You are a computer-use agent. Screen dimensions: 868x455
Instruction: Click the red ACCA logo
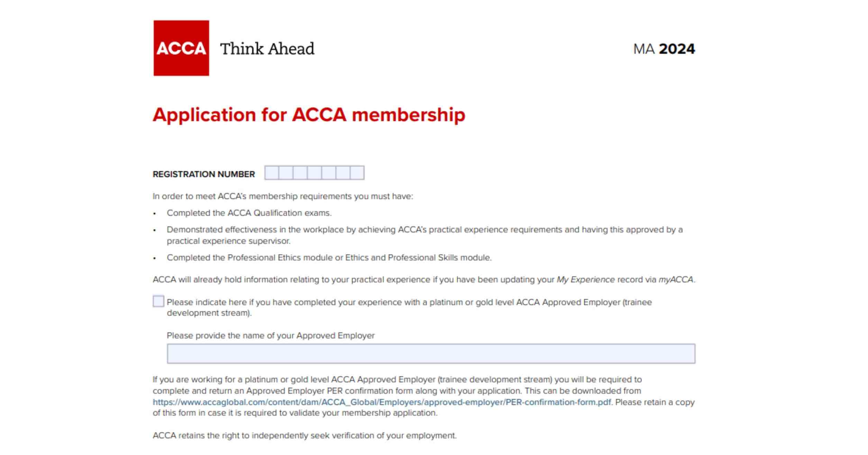tap(181, 48)
